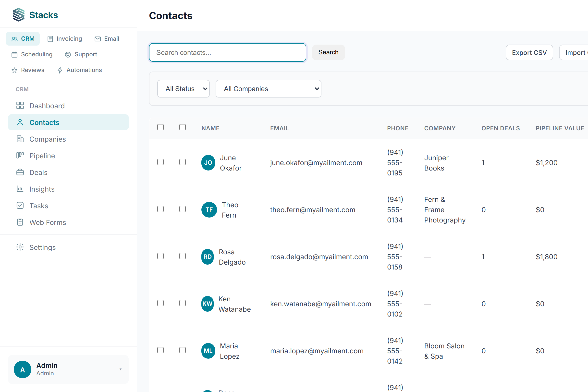
Task: Click email rosa.delgado@myailment.com
Action: pyautogui.click(x=319, y=257)
